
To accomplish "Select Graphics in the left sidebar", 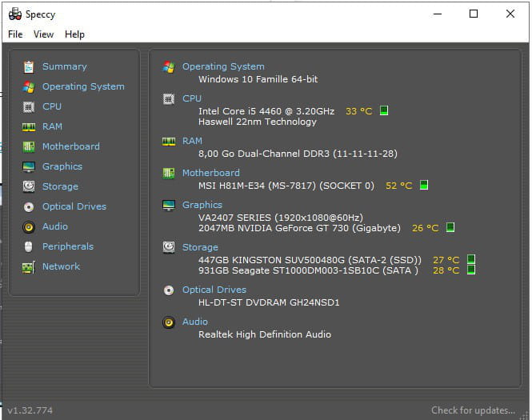I will point(62,166).
